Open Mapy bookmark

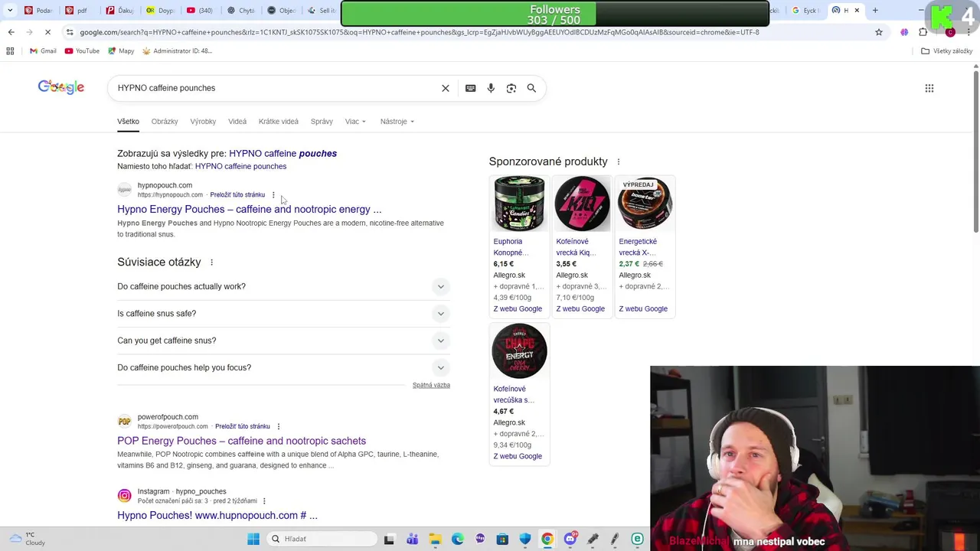pyautogui.click(x=121, y=51)
